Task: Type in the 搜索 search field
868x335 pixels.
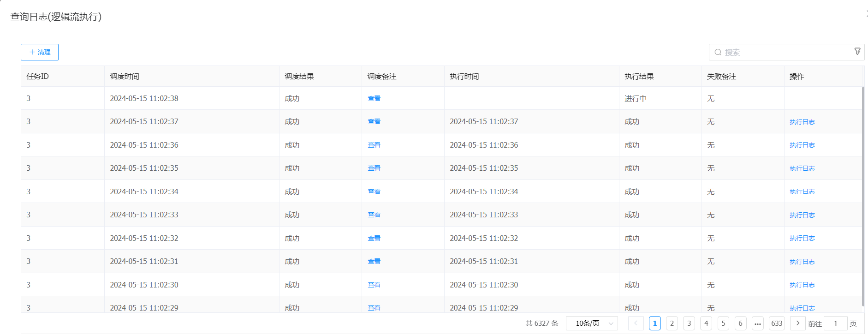Action: pos(784,52)
